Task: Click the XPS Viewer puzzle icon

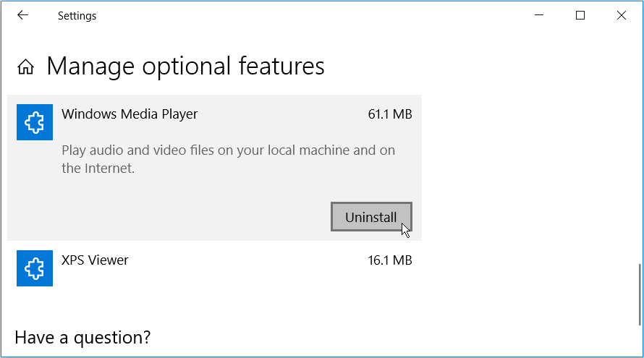Action: pos(35,268)
